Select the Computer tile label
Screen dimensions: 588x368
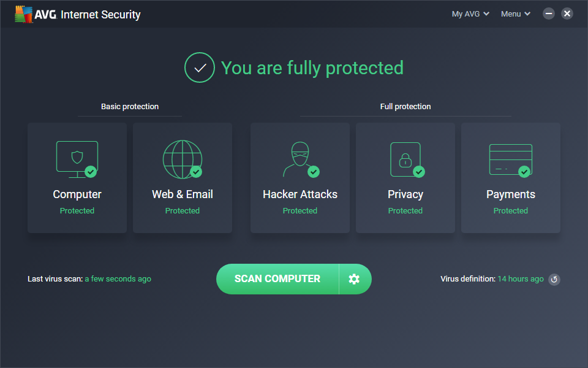77,194
